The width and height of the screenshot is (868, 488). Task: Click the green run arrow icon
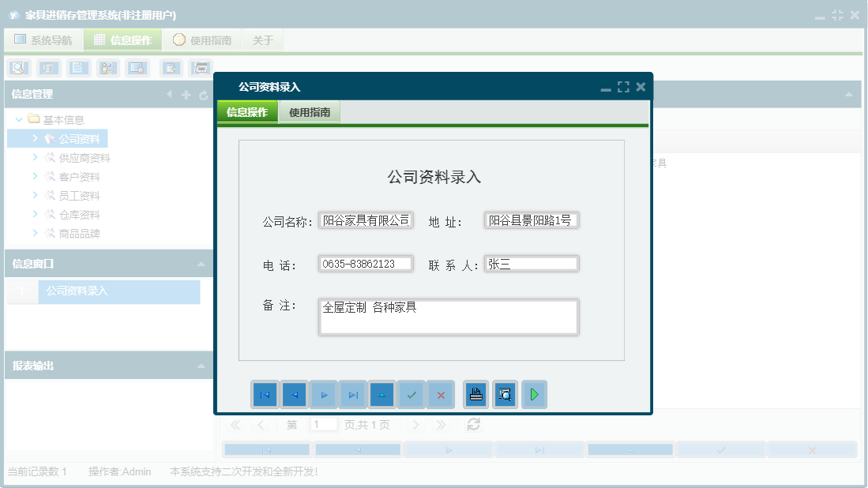coord(534,395)
